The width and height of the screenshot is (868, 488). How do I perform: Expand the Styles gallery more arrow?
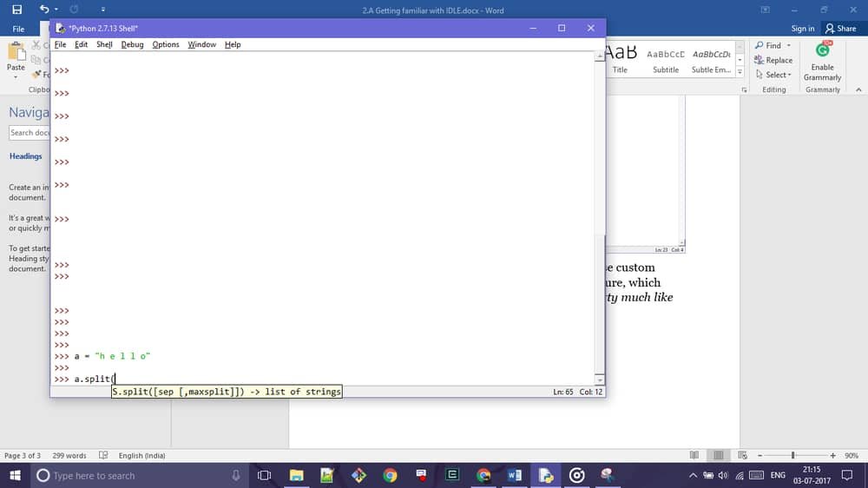pyautogui.click(x=740, y=73)
